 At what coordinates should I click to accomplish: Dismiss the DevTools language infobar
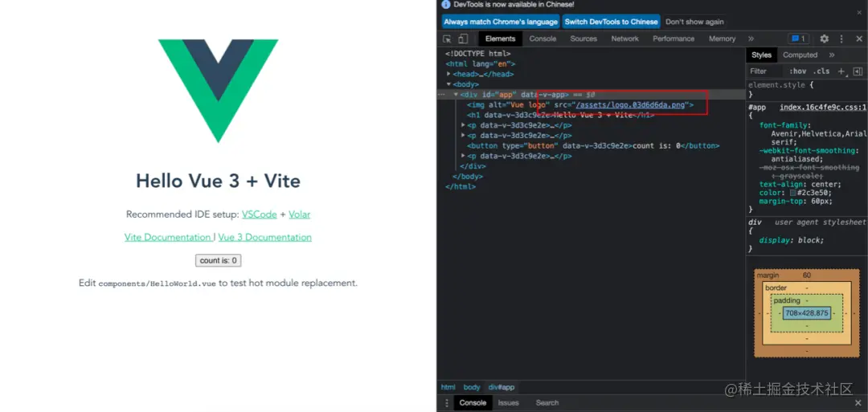[859, 12]
